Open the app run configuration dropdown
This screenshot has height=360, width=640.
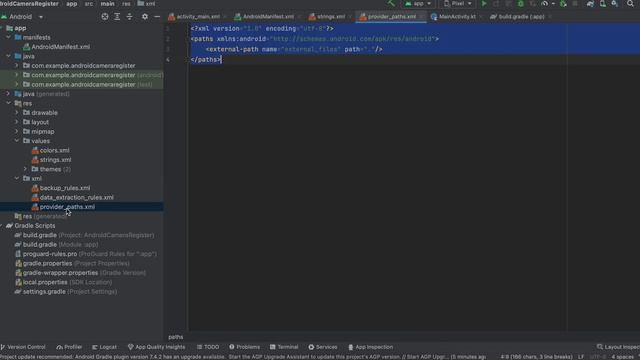pyautogui.click(x=418, y=4)
